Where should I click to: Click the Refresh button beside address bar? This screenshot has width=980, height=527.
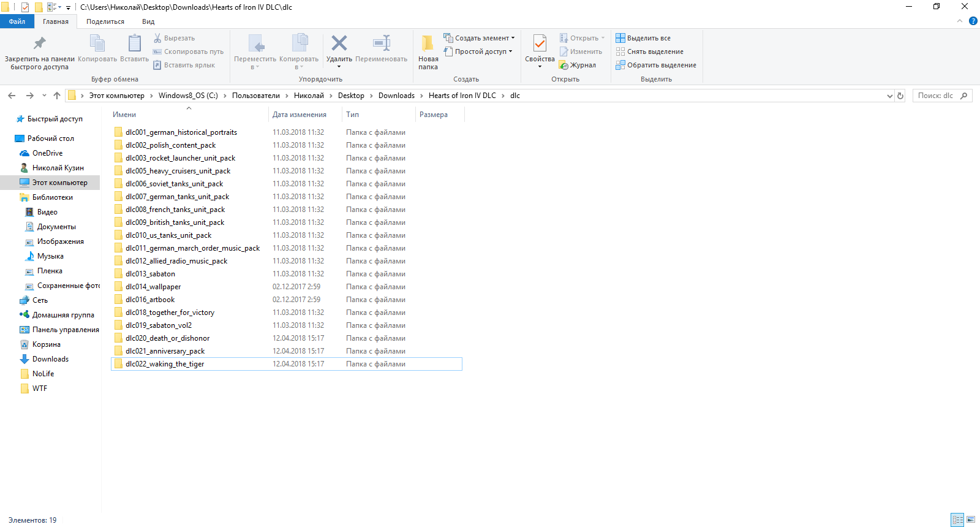tap(900, 96)
